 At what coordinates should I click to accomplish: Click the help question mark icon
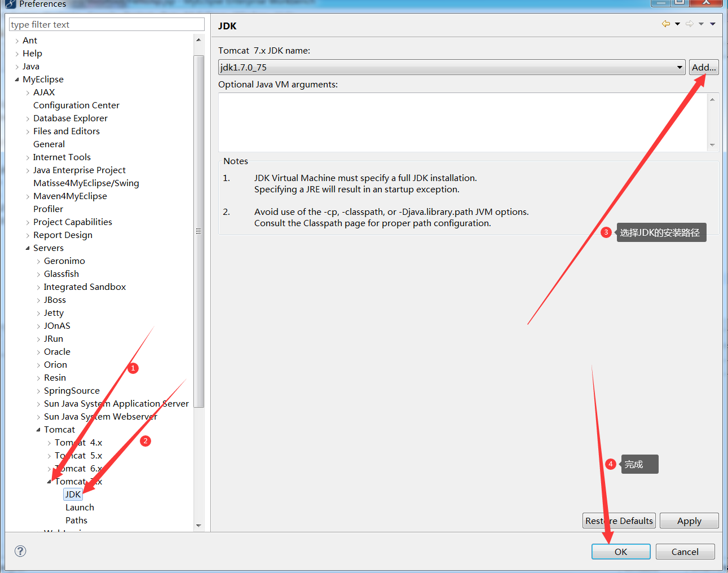tap(20, 551)
